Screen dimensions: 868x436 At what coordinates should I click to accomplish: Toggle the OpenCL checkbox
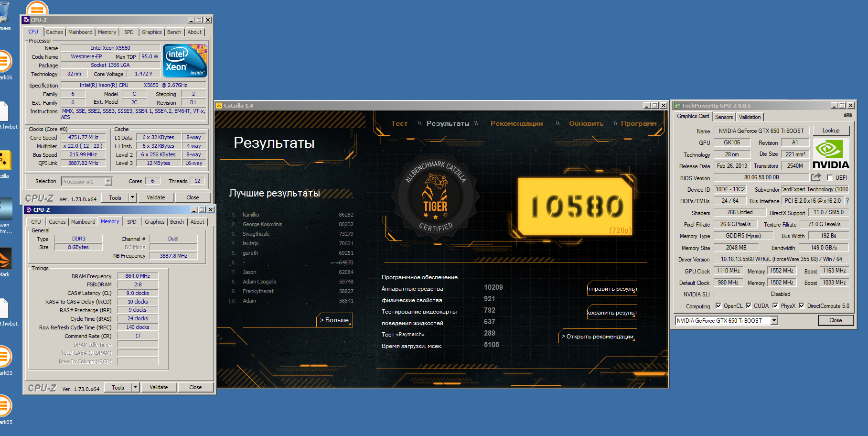718,305
